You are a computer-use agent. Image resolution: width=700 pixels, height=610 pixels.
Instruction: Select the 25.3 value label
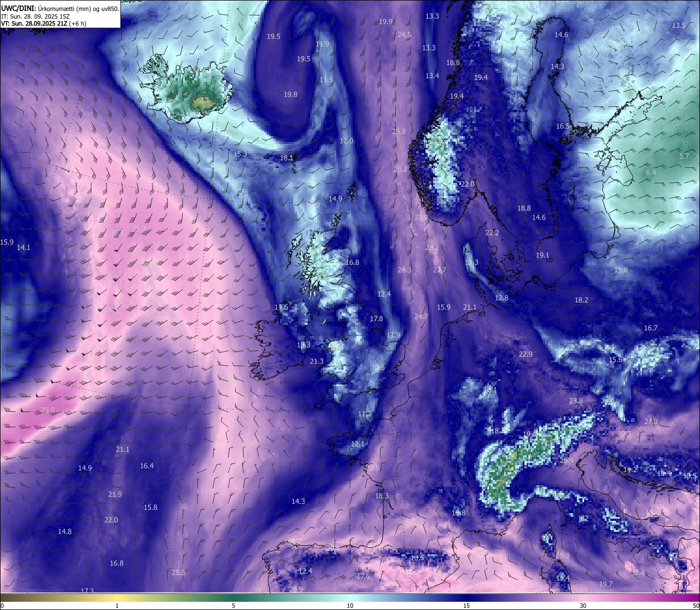click(x=178, y=572)
